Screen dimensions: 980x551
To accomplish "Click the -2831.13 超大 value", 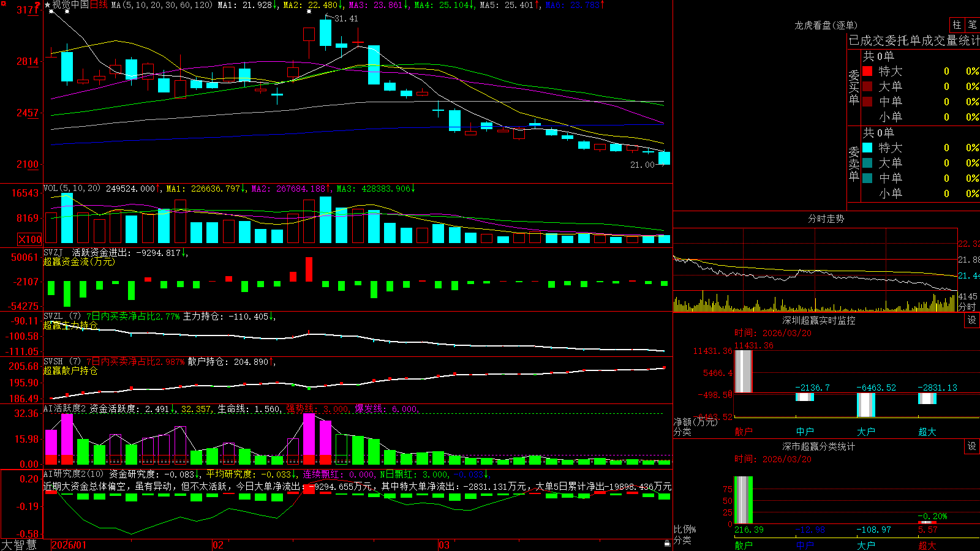I will click(937, 388).
